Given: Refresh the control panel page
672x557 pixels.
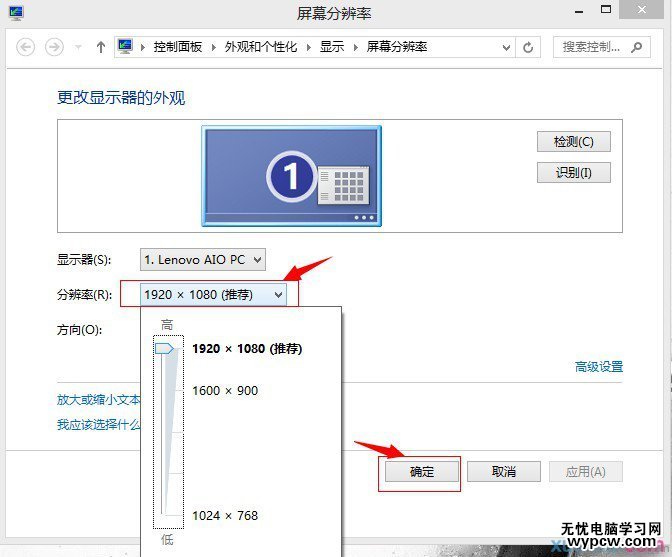Looking at the screenshot, I should [528, 47].
